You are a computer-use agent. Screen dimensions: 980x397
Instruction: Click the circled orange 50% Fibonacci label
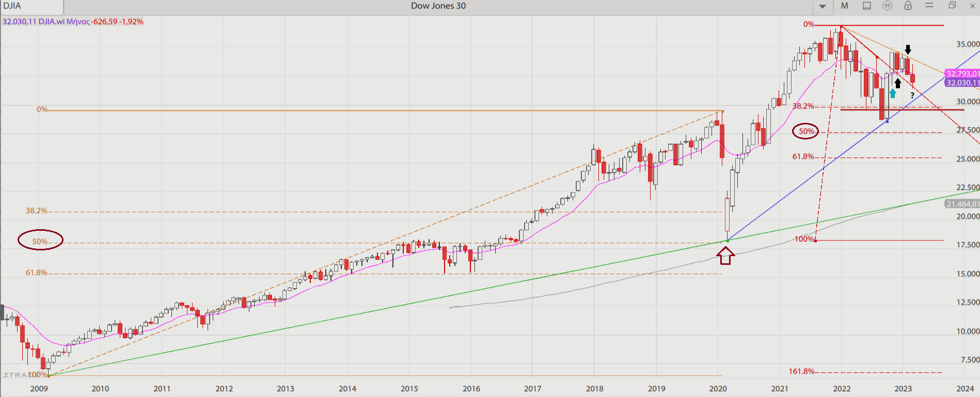pyautogui.click(x=40, y=242)
